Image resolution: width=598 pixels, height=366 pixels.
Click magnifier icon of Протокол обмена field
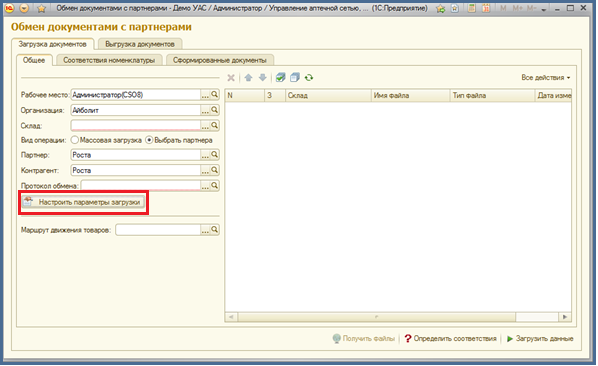[215, 185]
